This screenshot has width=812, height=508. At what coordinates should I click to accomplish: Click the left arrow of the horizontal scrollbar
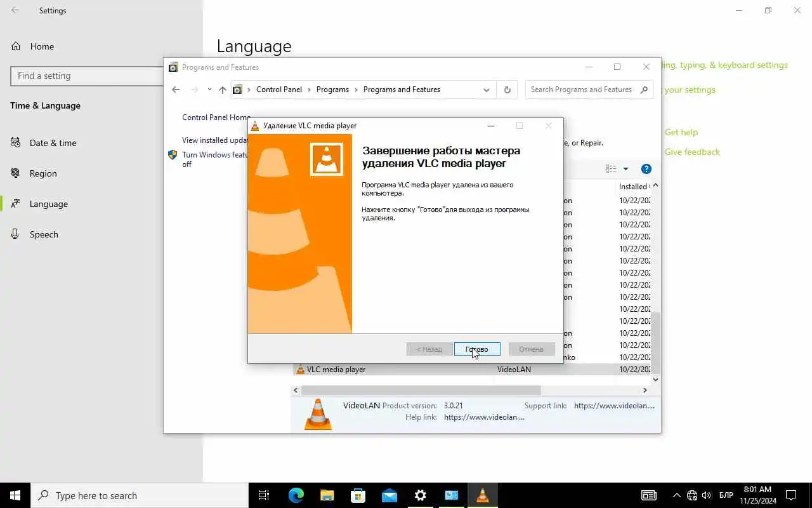[297, 390]
